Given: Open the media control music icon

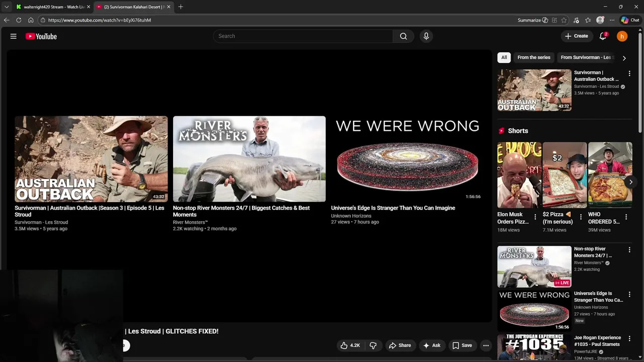Looking at the screenshot, I should [x=576, y=20].
